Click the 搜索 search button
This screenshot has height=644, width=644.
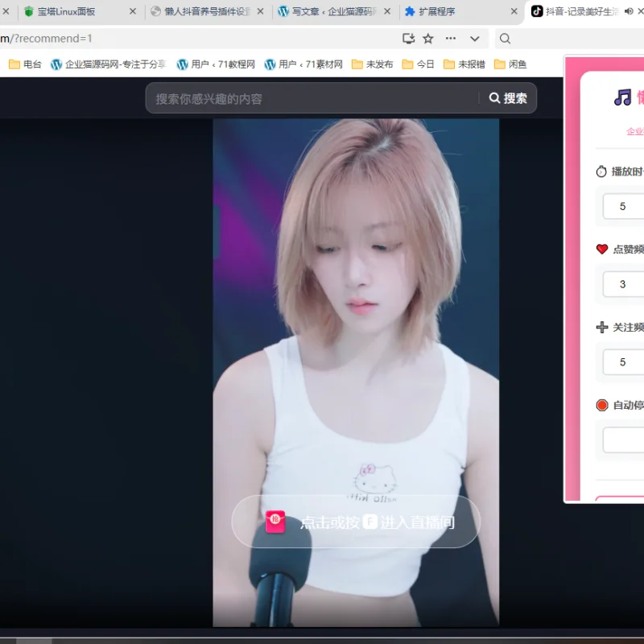(508, 98)
